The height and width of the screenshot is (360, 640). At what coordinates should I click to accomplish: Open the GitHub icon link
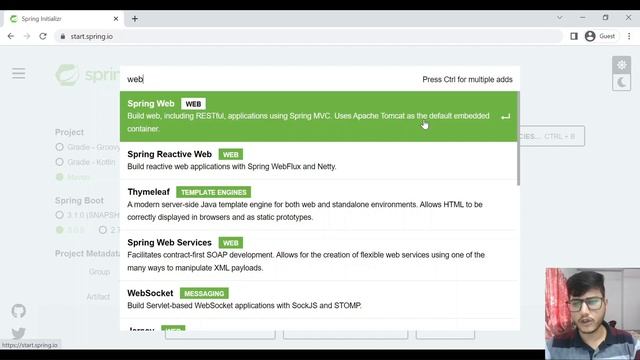[x=18, y=311]
